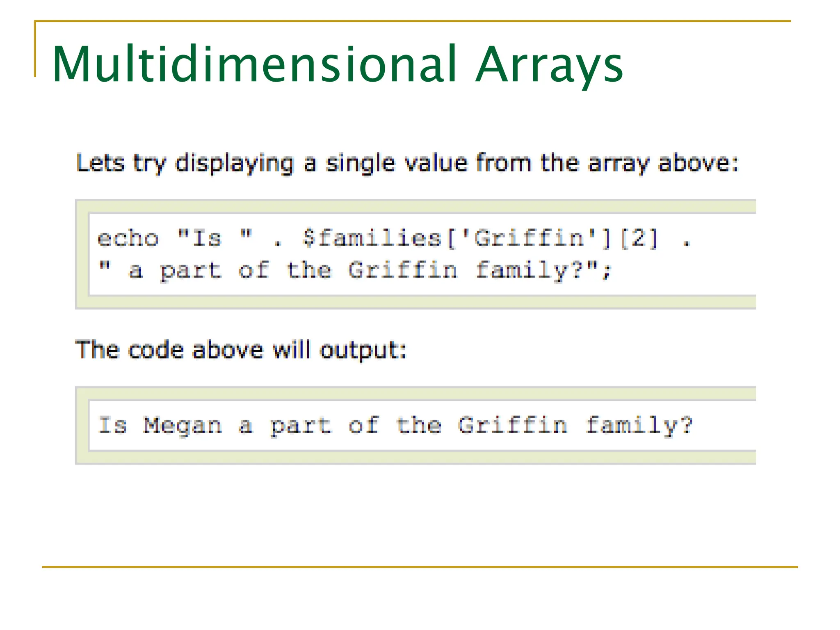This screenshot has width=840, height=630.
Task: Click the Multidimensional Arrays slide title
Action: click(x=337, y=65)
